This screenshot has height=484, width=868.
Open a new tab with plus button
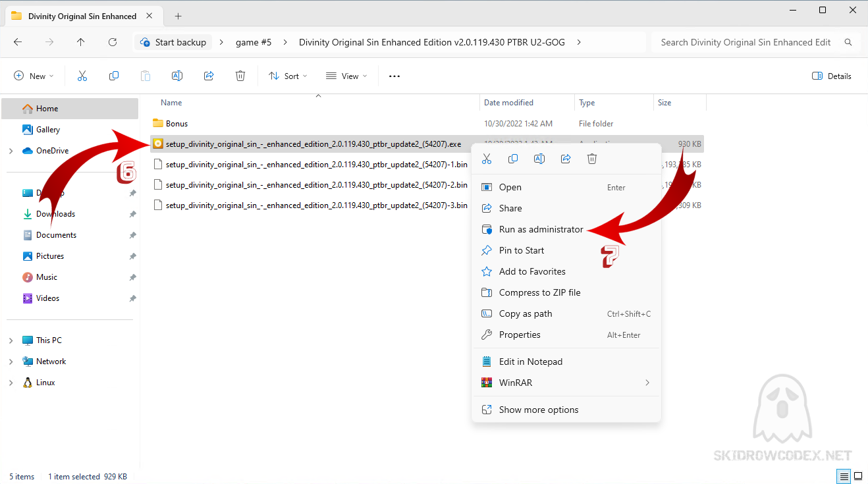click(178, 16)
